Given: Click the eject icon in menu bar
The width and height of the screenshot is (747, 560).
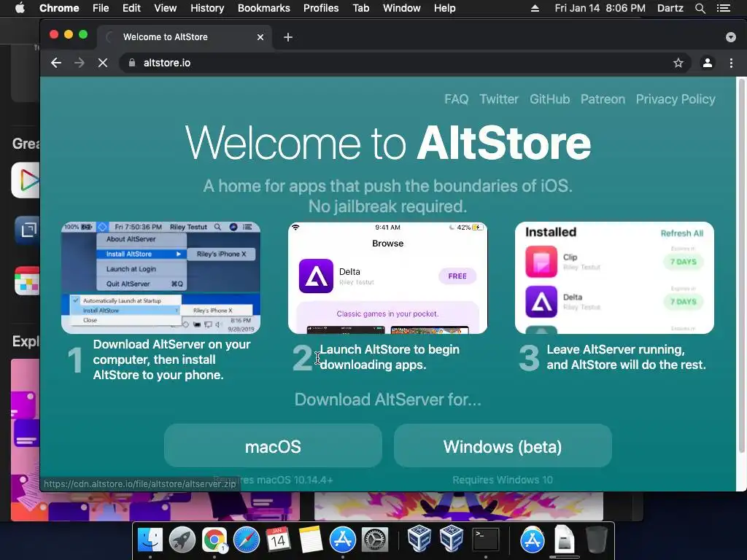Looking at the screenshot, I should pos(535,8).
